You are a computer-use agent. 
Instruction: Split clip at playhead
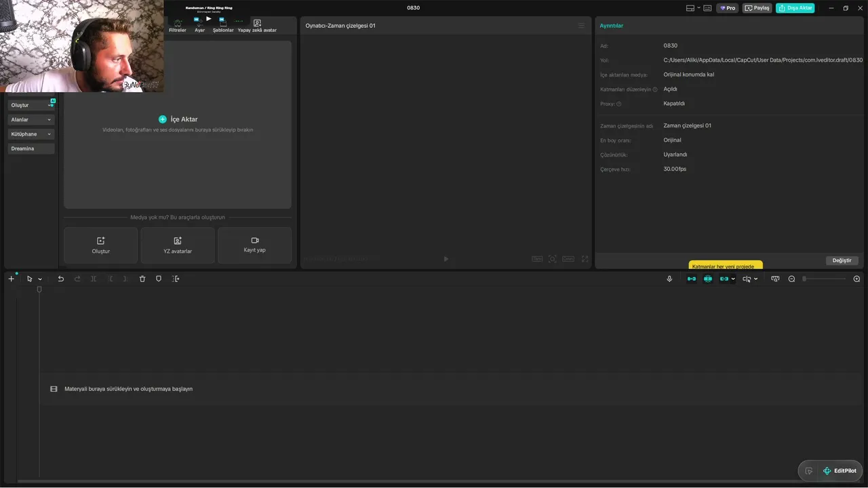94,279
